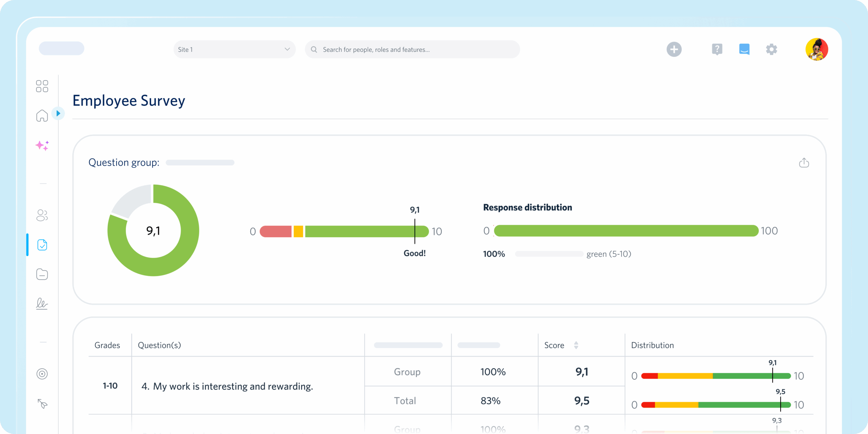The image size is (868, 434).
Task: Click the Group row distribution bar marked 9,1
Action: point(716,376)
